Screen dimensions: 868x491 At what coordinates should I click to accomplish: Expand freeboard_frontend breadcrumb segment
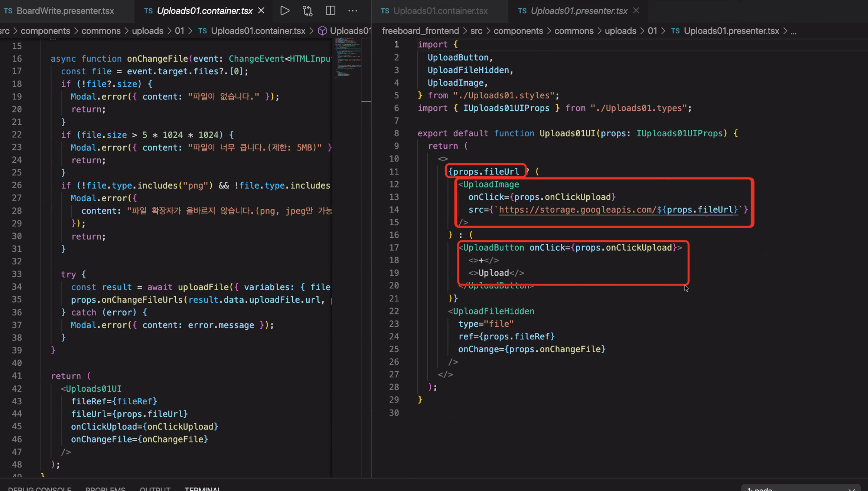(x=420, y=31)
